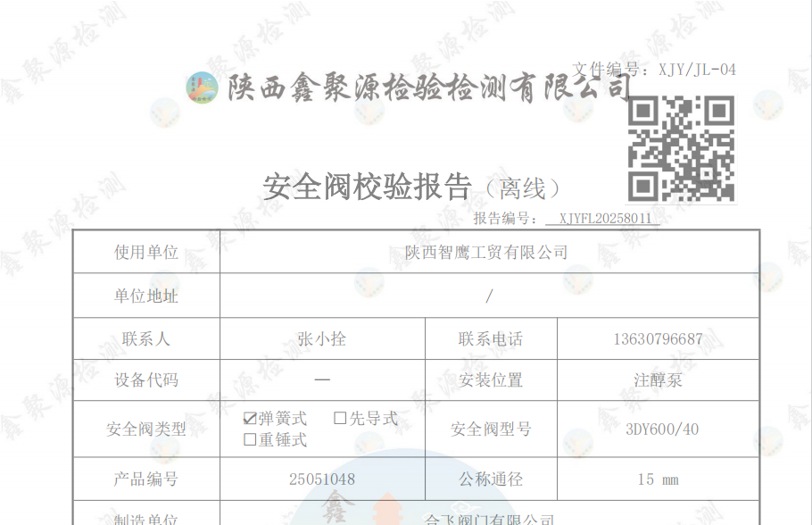Click the 制造单位 label
812x525 pixels.
tap(146, 520)
